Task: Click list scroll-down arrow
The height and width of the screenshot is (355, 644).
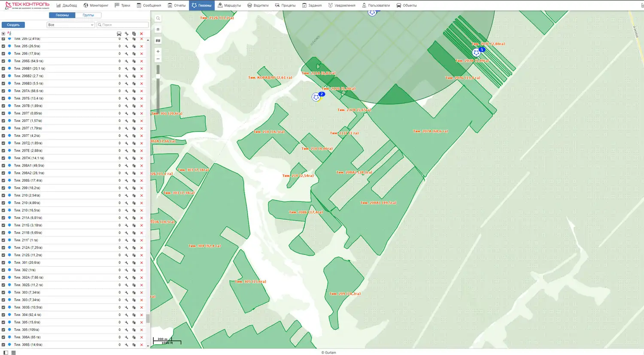Action: pos(148,346)
